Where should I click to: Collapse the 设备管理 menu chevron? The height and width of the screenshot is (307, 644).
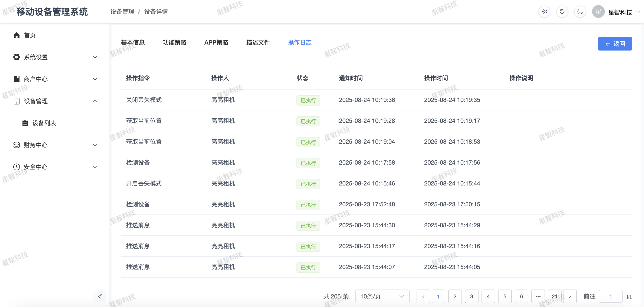tap(95, 101)
